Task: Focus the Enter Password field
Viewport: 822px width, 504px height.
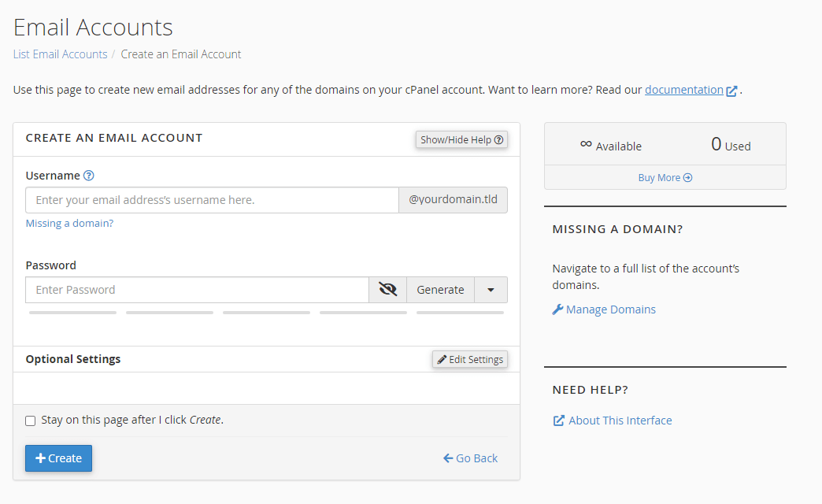Action: (197, 290)
